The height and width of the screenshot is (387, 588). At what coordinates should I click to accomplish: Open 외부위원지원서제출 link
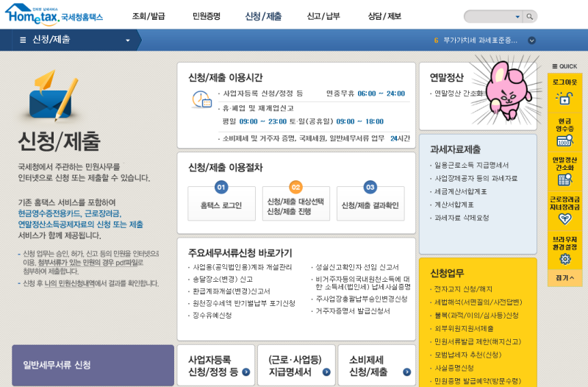(464, 328)
